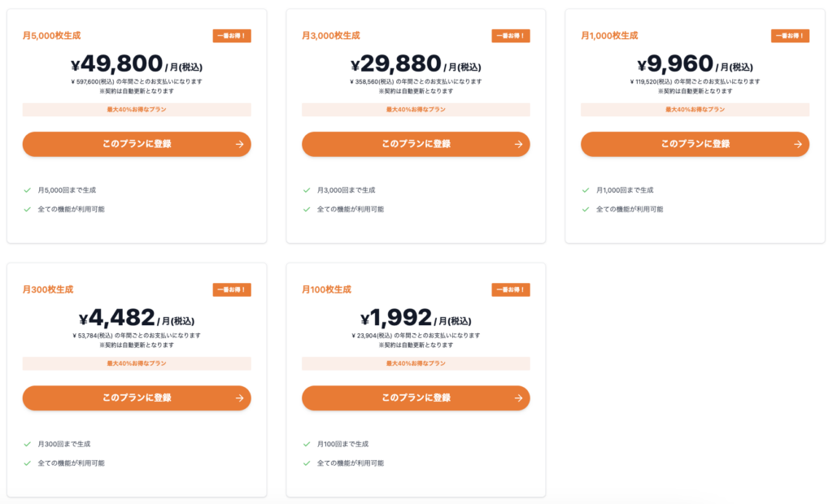The image size is (833, 504).
Task: Open the 最大40%お得なプラン banner on 月3,000枚 card
Action: pyautogui.click(x=416, y=109)
